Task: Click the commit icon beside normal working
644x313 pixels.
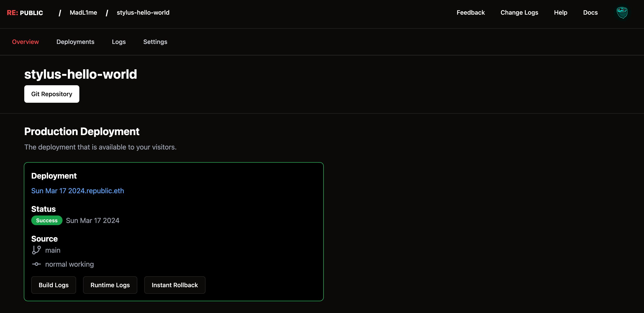Action: pyautogui.click(x=37, y=264)
